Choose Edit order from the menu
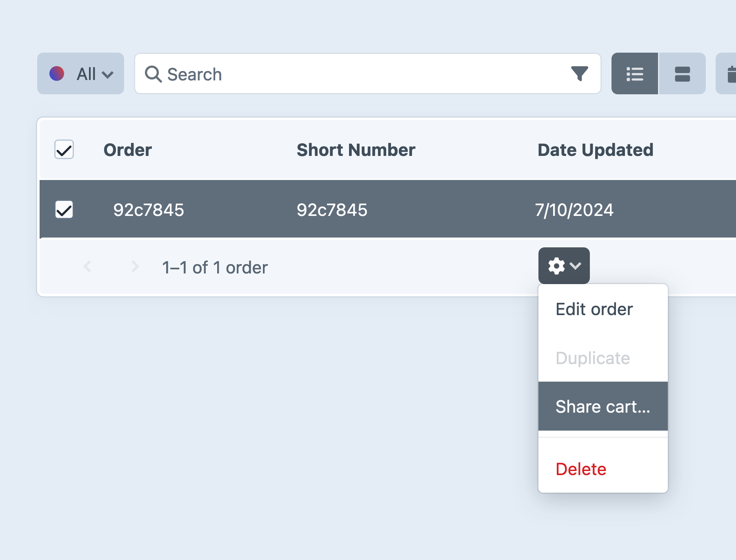Screen dimensions: 736x560 (x=595, y=309)
